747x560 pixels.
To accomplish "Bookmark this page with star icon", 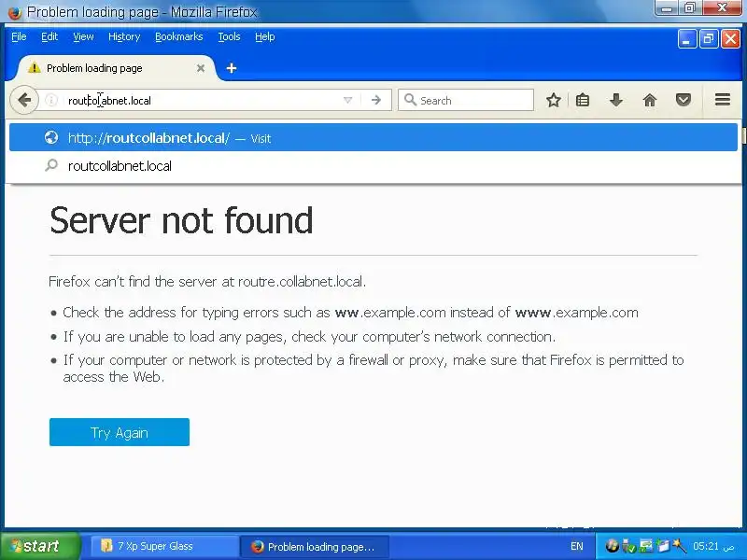I will [x=553, y=100].
